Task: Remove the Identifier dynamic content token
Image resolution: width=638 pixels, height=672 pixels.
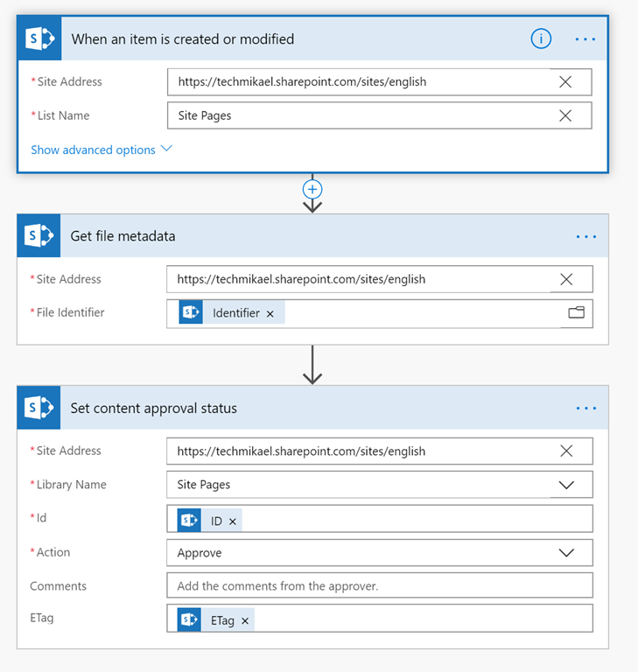Action: [270, 314]
